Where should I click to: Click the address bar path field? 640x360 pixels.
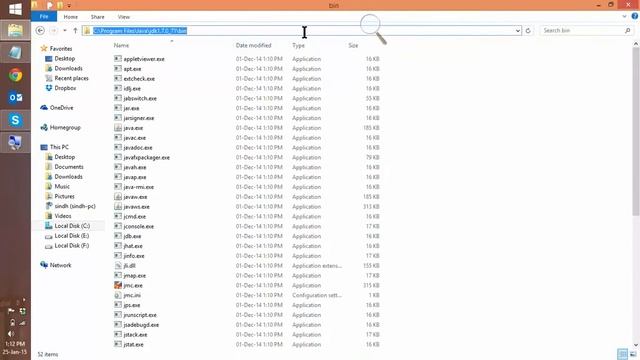pos(302,31)
